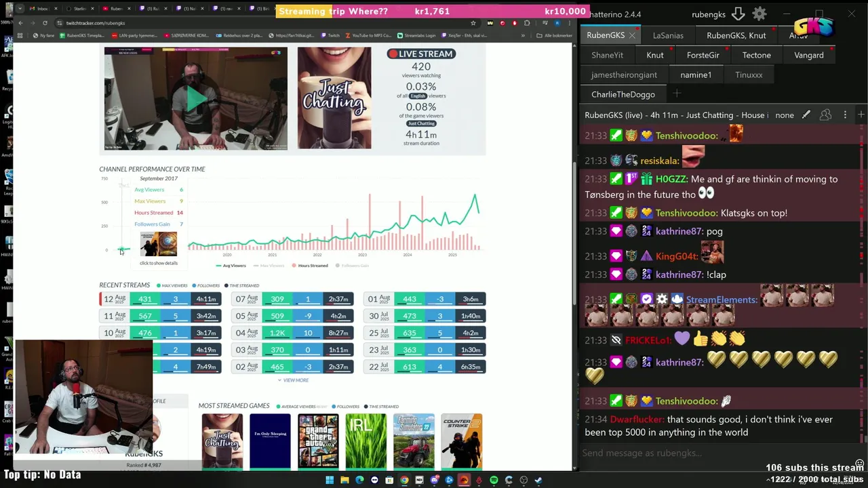Play the stream preview video

click(196, 99)
